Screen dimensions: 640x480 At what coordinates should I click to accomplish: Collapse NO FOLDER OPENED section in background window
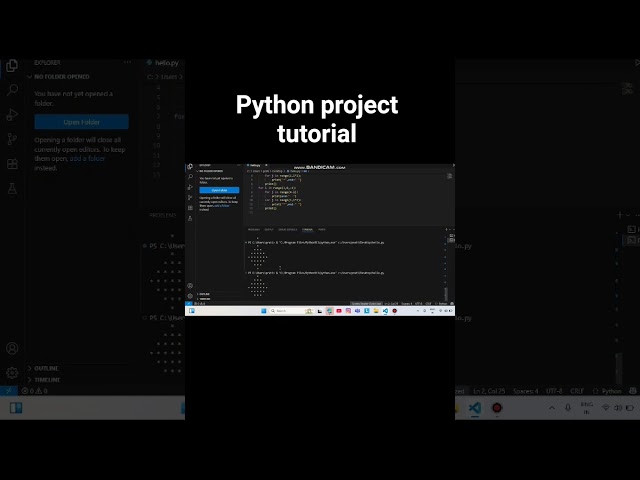[x=58, y=77]
